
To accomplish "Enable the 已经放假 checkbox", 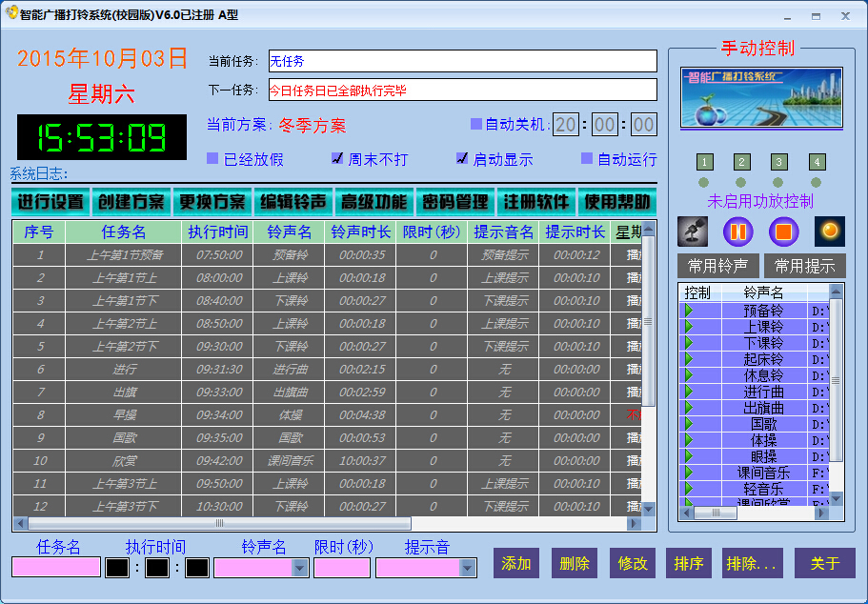I will click(212, 159).
